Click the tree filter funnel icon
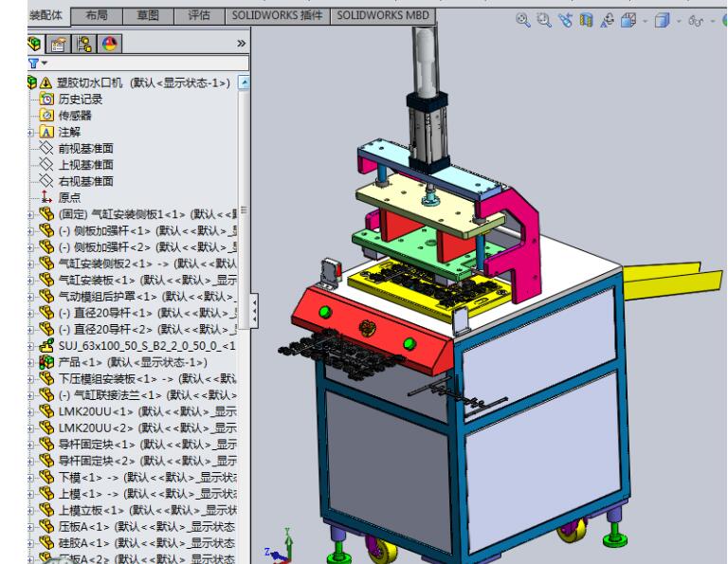 (33, 64)
